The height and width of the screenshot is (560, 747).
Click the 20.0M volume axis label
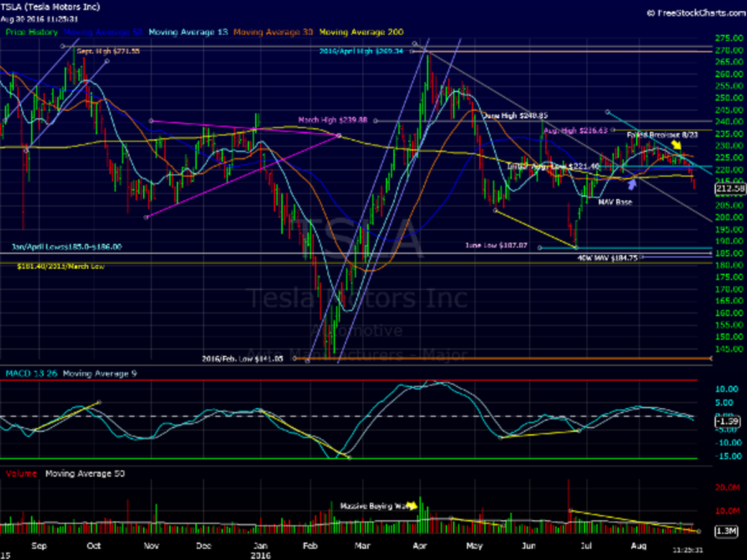pyautogui.click(x=728, y=488)
